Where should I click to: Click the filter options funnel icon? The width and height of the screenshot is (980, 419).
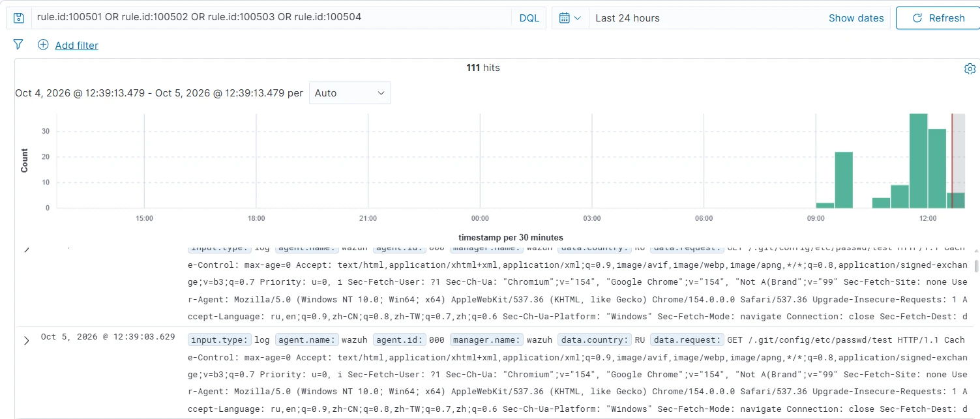point(18,44)
